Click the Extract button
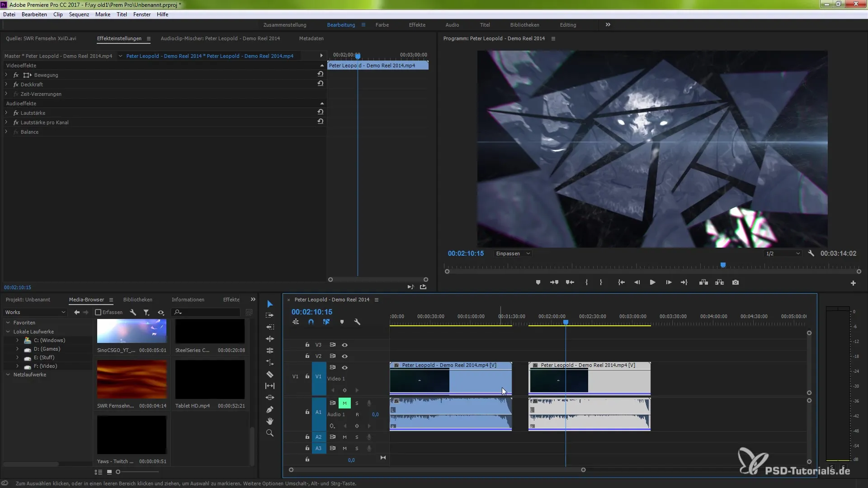The height and width of the screenshot is (488, 868). pyautogui.click(x=719, y=282)
